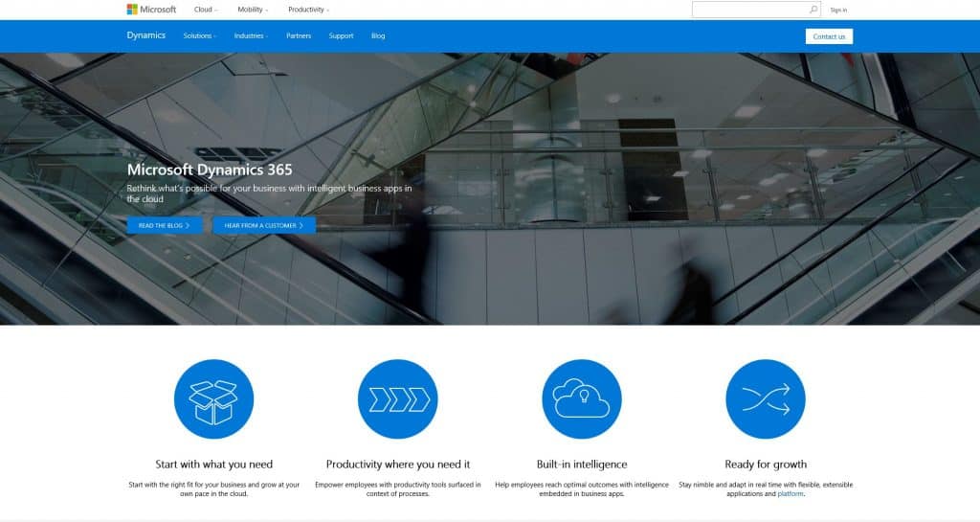Screen dimensions: 980x522
Task: Expand the Mobility dropdown menu
Action: [x=253, y=10]
